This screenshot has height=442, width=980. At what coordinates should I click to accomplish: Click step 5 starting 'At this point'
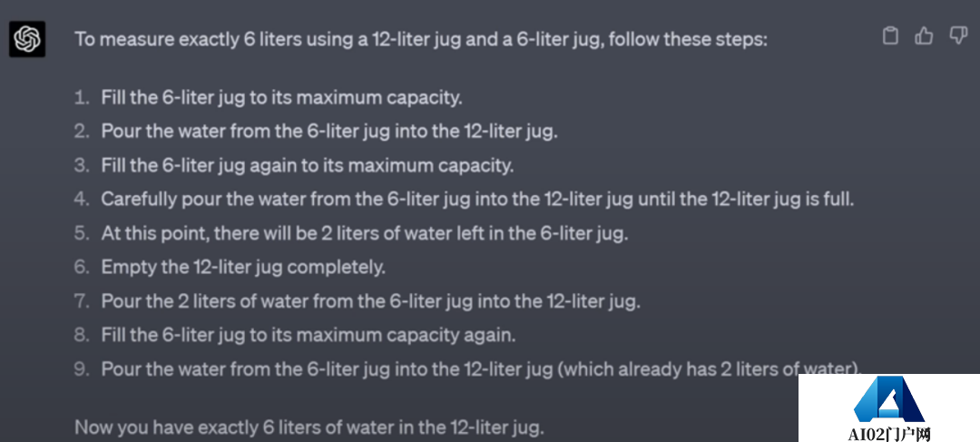364,233
